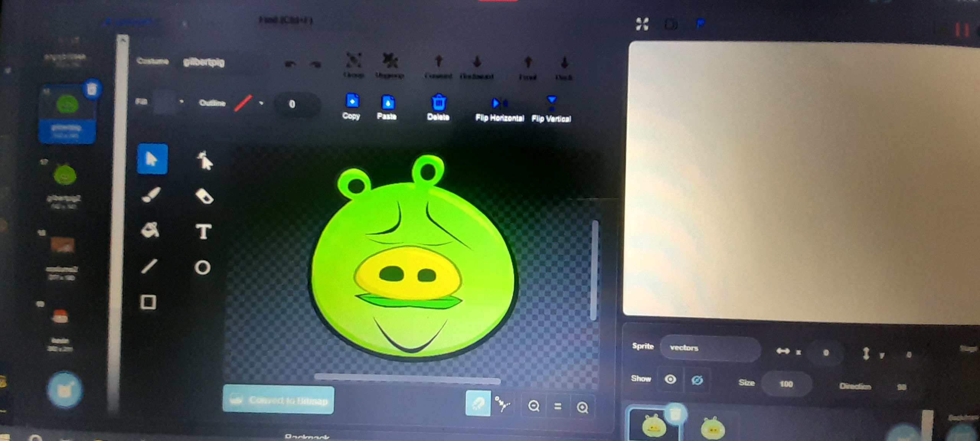Edit the Sprite name field vectors
Viewport: 980px width, 441px height.
coord(710,348)
